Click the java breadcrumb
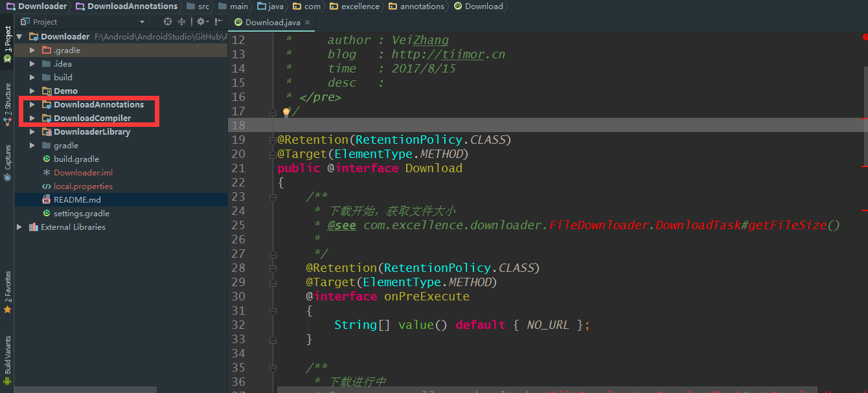 271,6
